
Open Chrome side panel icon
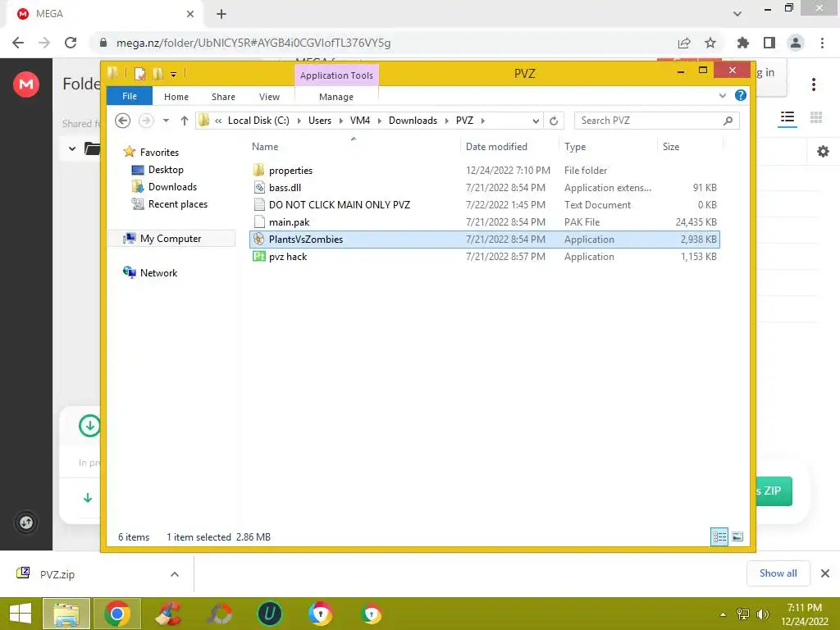(x=769, y=43)
